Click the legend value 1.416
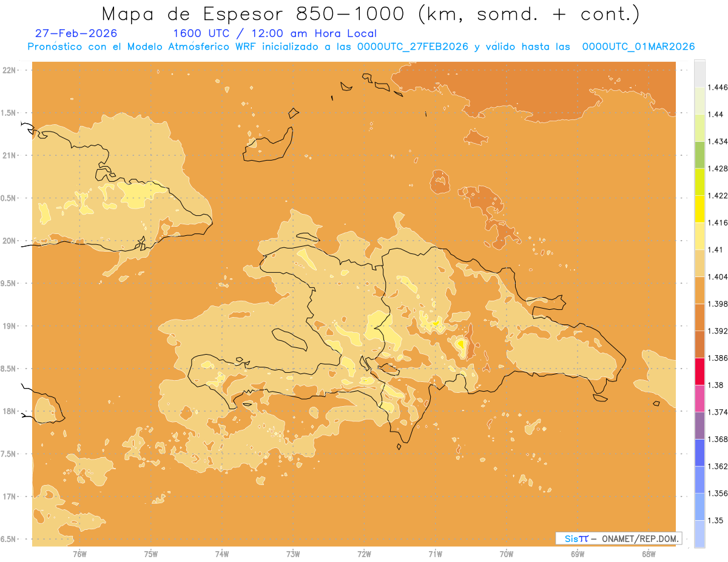 pos(719,222)
